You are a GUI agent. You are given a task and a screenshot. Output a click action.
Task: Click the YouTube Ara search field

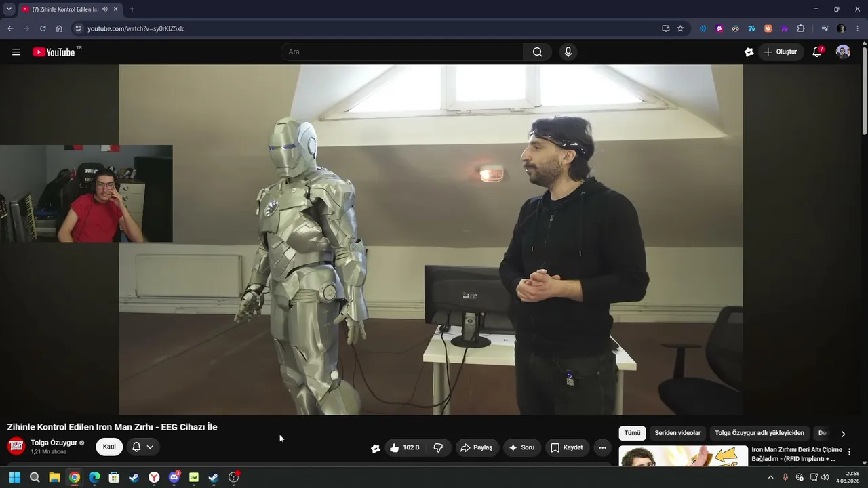click(402, 52)
